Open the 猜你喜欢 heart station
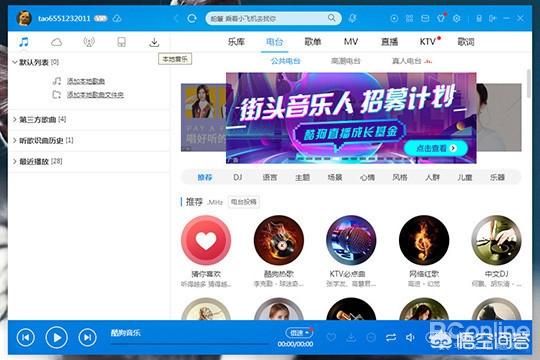 206,240
